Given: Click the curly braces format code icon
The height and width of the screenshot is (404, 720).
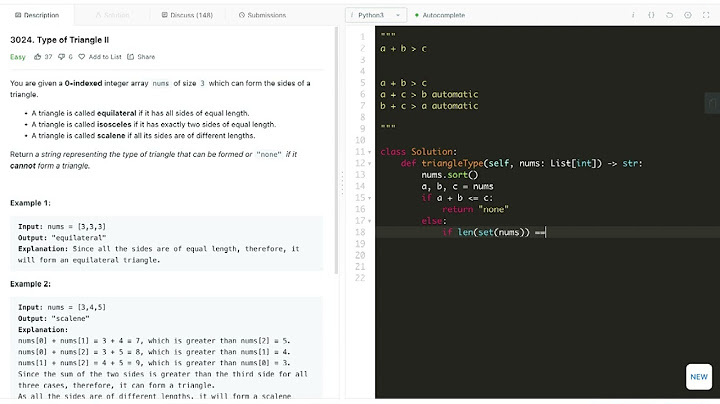Looking at the screenshot, I should 651,15.
